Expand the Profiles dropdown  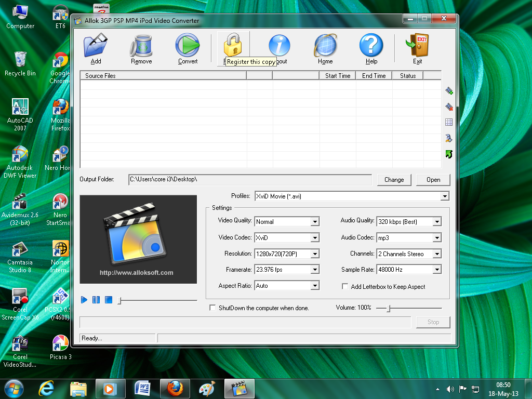pyautogui.click(x=445, y=196)
